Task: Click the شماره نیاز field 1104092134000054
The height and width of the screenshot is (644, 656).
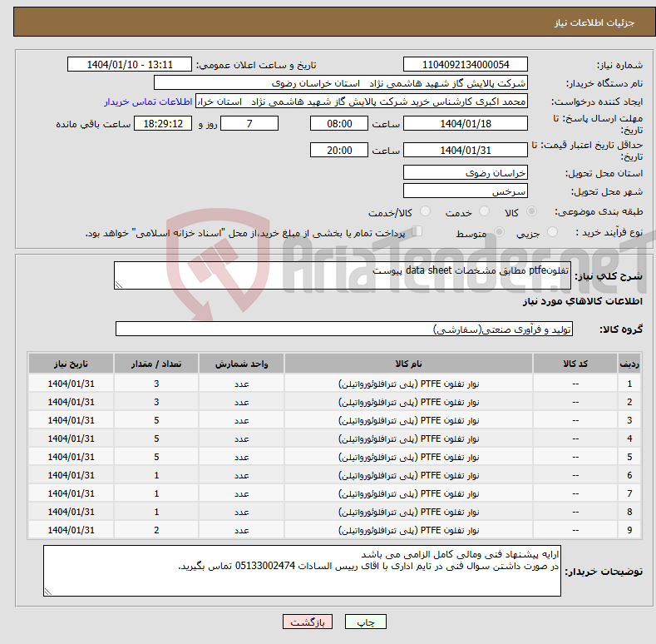Action: tap(466, 65)
